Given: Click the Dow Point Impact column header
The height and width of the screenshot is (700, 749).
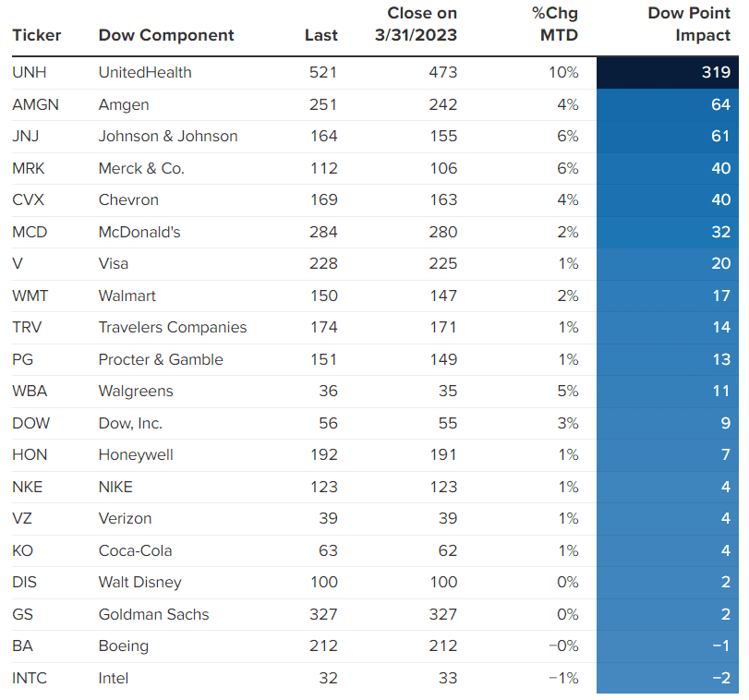Looking at the screenshot, I should (689, 25).
